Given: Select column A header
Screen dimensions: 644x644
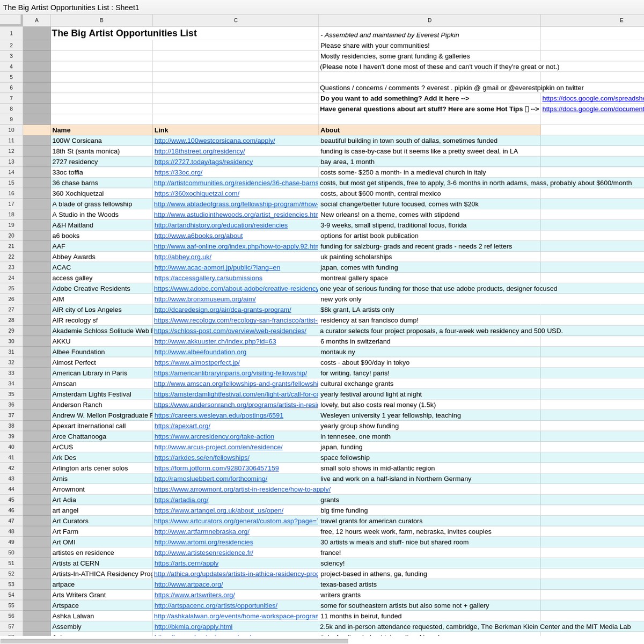Looking at the screenshot, I should tap(36, 20).
